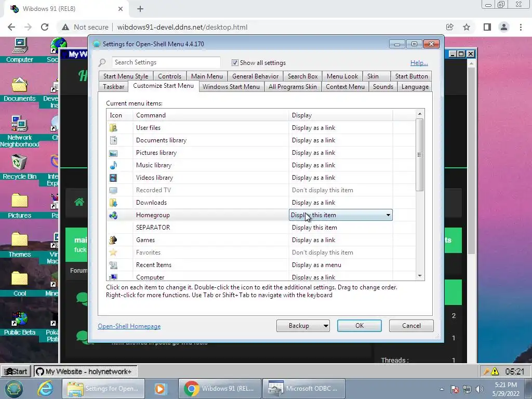Click the User files row icon
Viewport: 532px width, 399px height.
[113, 128]
